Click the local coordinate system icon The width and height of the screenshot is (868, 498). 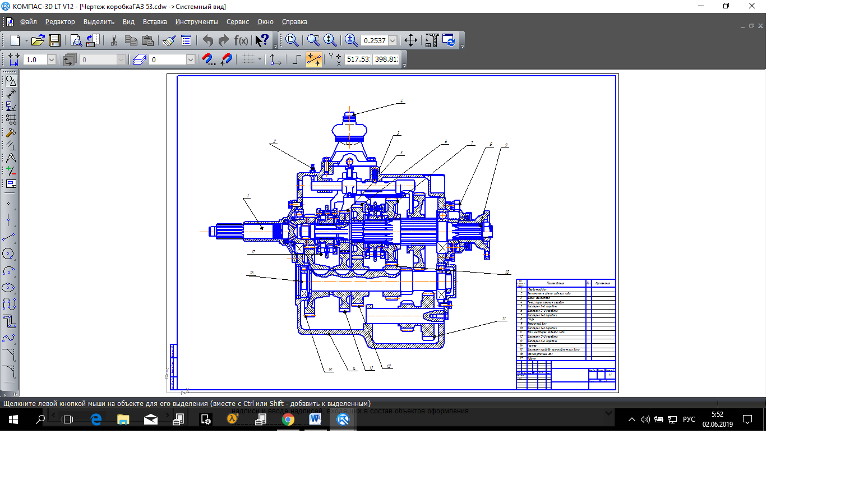tap(275, 59)
